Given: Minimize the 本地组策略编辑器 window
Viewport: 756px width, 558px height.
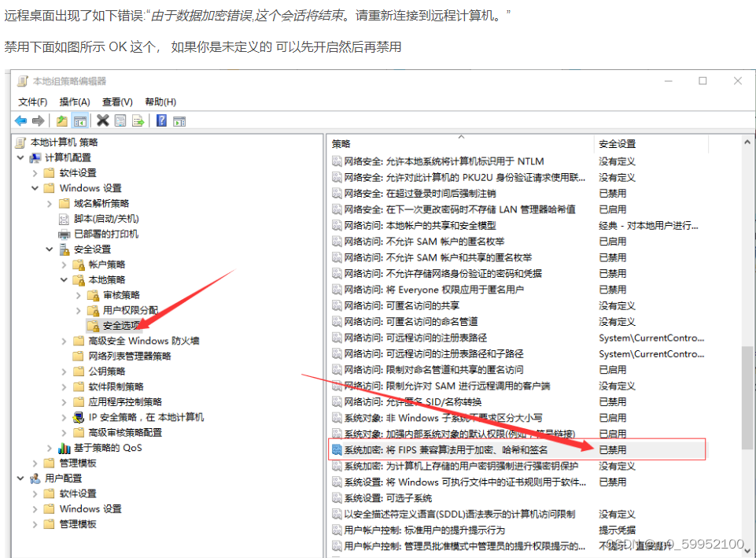Looking at the screenshot, I should click(668, 81).
